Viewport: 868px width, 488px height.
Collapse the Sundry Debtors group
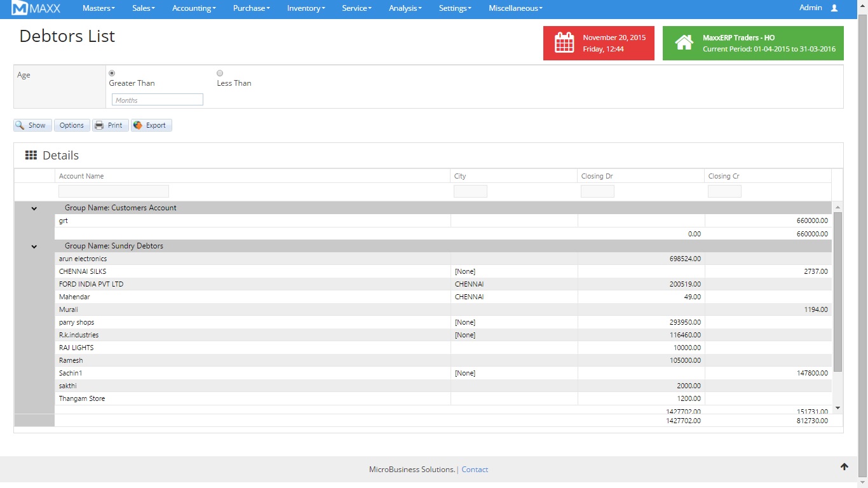pyautogui.click(x=34, y=247)
